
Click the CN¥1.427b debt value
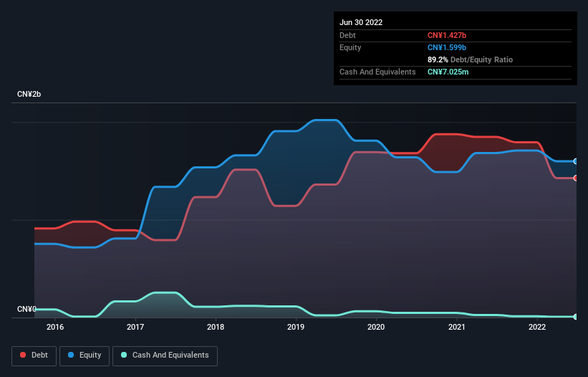pyautogui.click(x=447, y=35)
